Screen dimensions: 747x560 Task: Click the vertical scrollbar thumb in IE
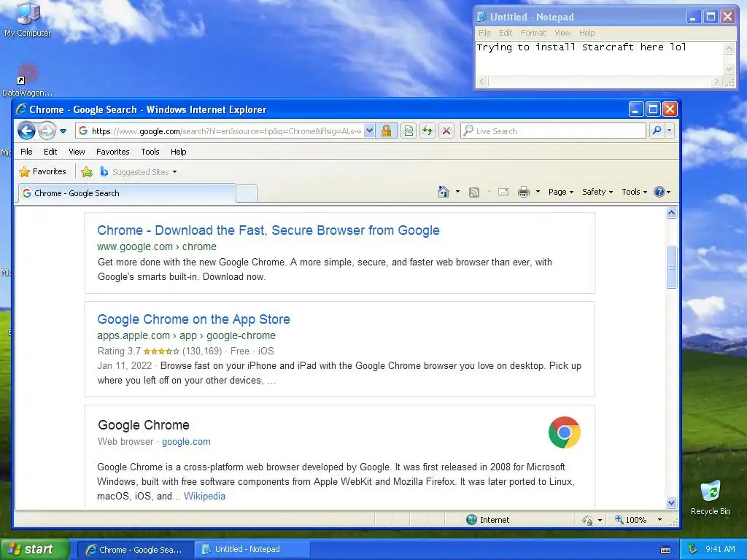[671, 267]
